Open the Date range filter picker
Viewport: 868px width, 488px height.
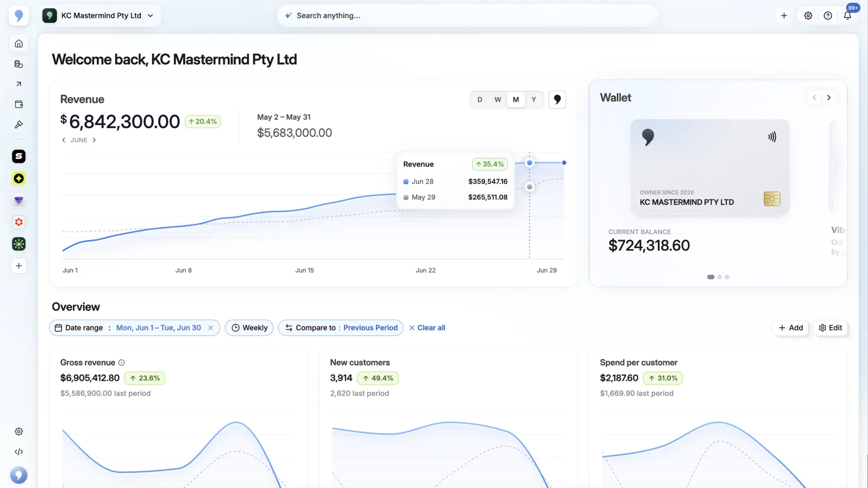pyautogui.click(x=134, y=328)
